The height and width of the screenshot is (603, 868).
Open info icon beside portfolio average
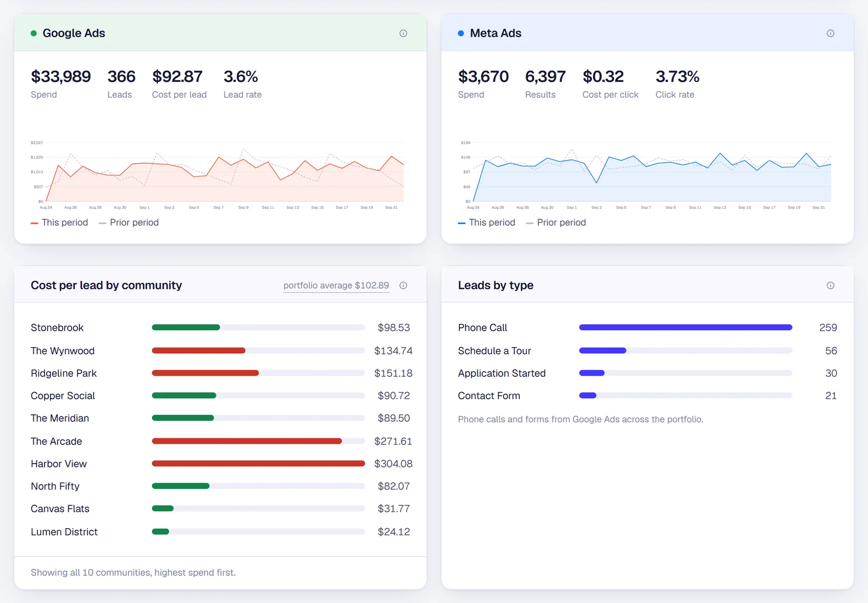point(403,285)
